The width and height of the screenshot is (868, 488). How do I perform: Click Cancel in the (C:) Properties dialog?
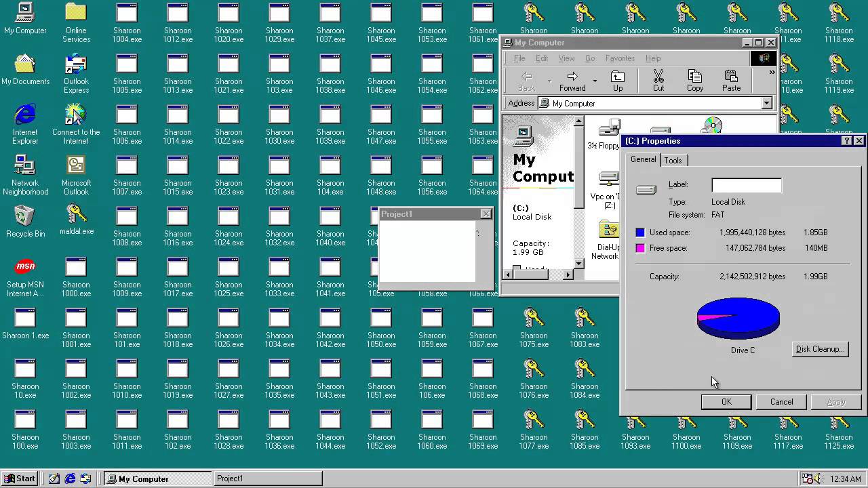[x=781, y=402]
